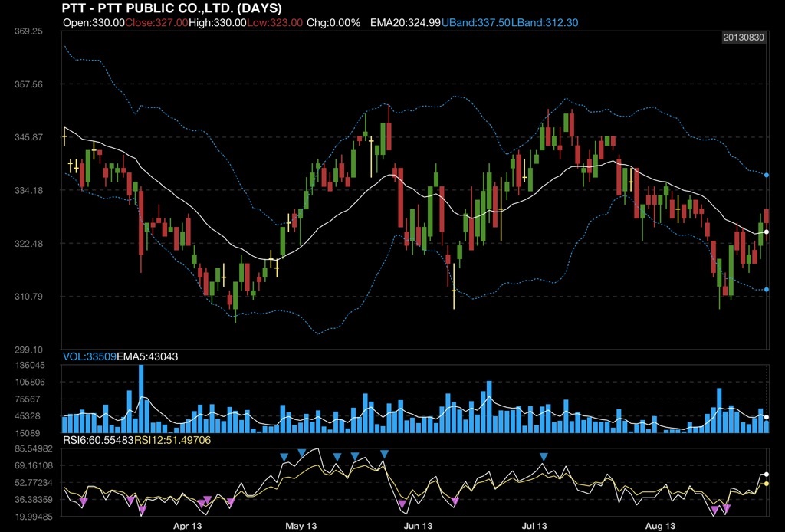The image size is (785, 532).
Task: Click the RSI12 yellow end-point dot
Action: point(767,484)
